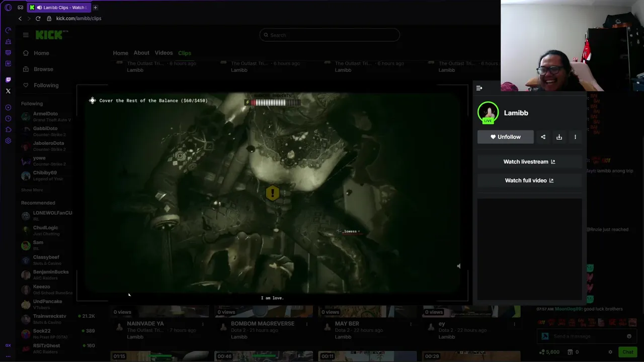Open the 01:15 clip thumbnail
This screenshot has width=644, height=362.
160,356
